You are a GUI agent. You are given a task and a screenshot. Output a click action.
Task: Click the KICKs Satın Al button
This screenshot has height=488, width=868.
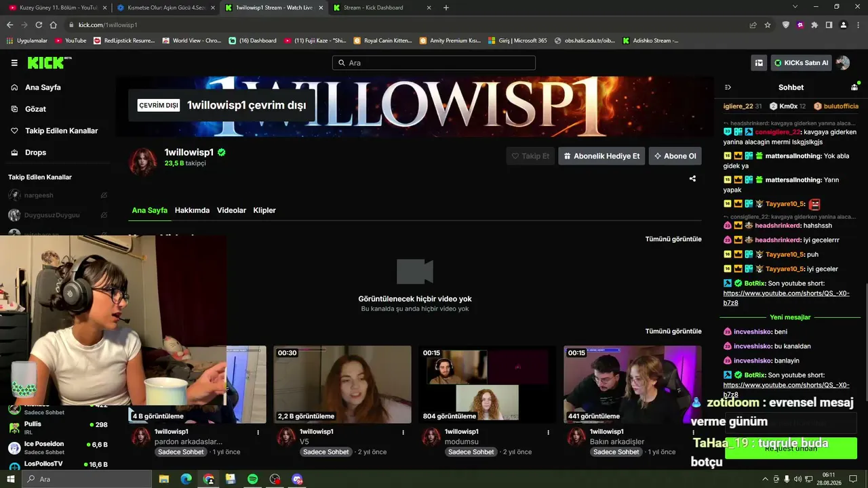click(801, 63)
